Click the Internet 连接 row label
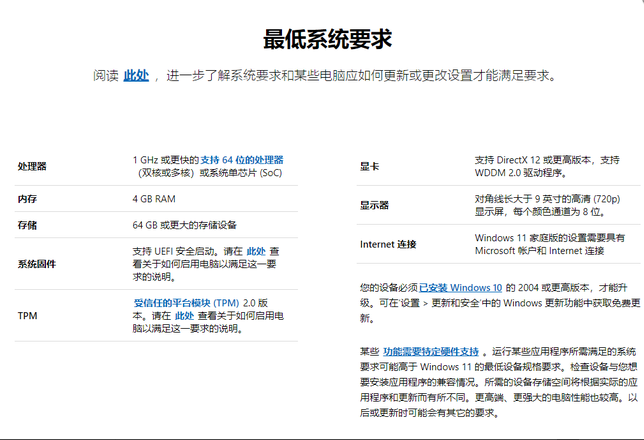Screen dimensions: 644x440 click(388, 244)
